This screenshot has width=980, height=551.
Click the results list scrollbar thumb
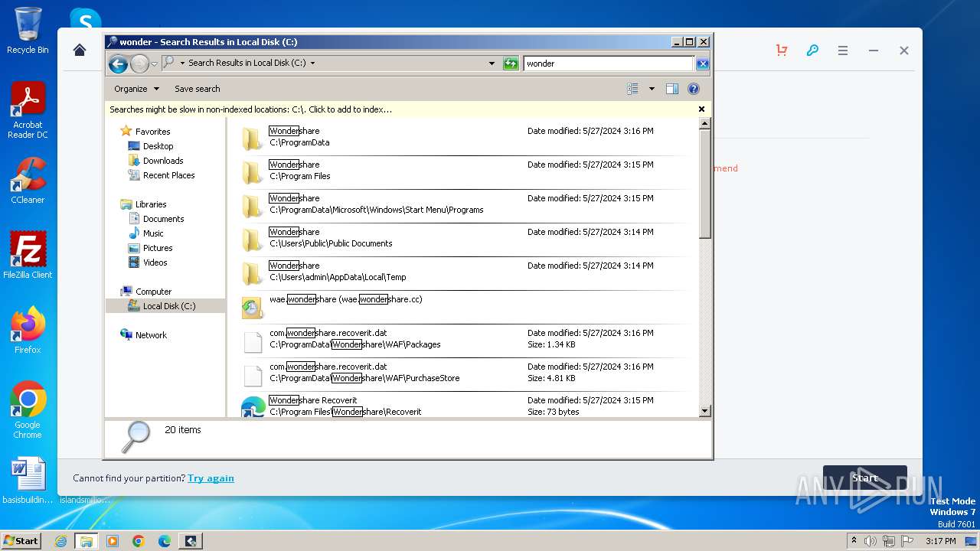pos(705,184)
